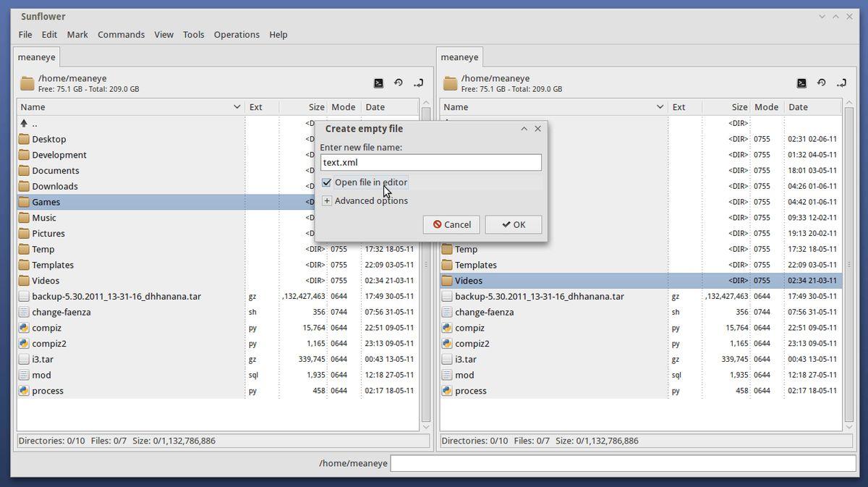Image resolution: width=868 pixels, height=487 pixels.
Task: Click the OK button in dialog
Action: 514,224
